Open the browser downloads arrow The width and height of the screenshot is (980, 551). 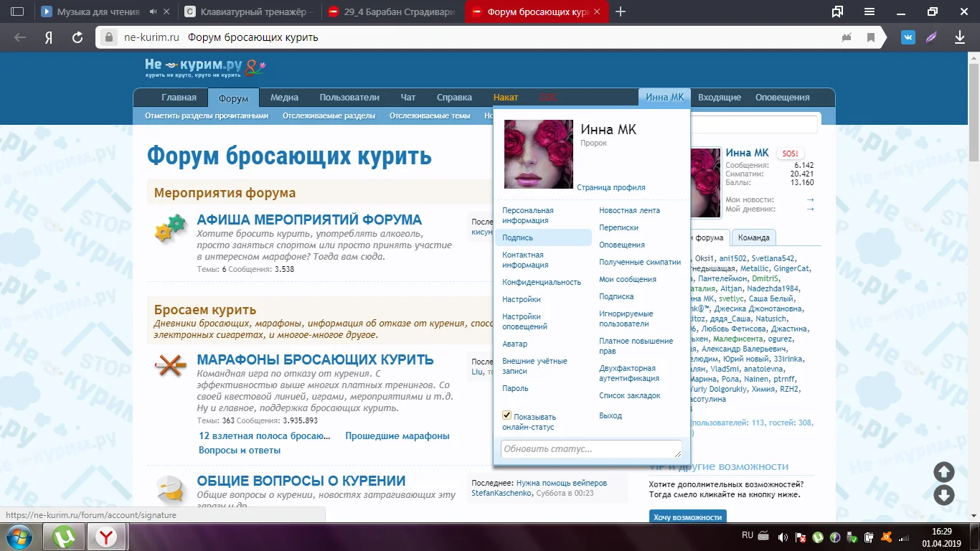pyautogui.click(x=960, y=37)
